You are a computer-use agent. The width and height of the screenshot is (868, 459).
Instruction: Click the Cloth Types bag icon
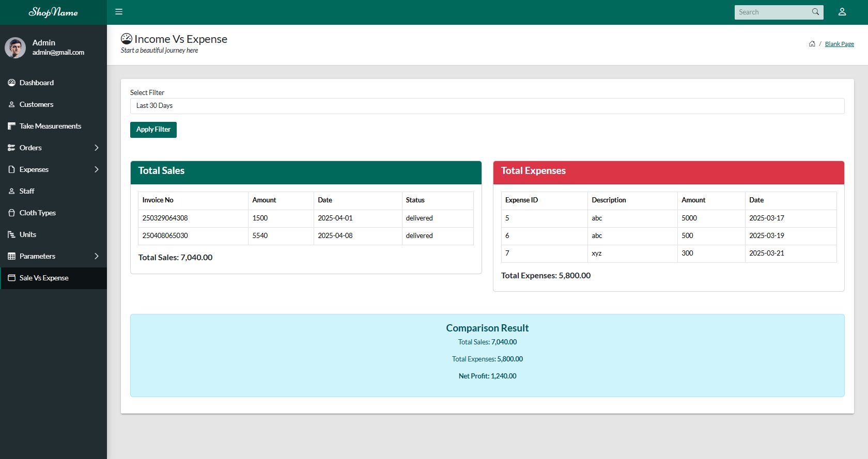pyautogui.click(x=11, y=213)
